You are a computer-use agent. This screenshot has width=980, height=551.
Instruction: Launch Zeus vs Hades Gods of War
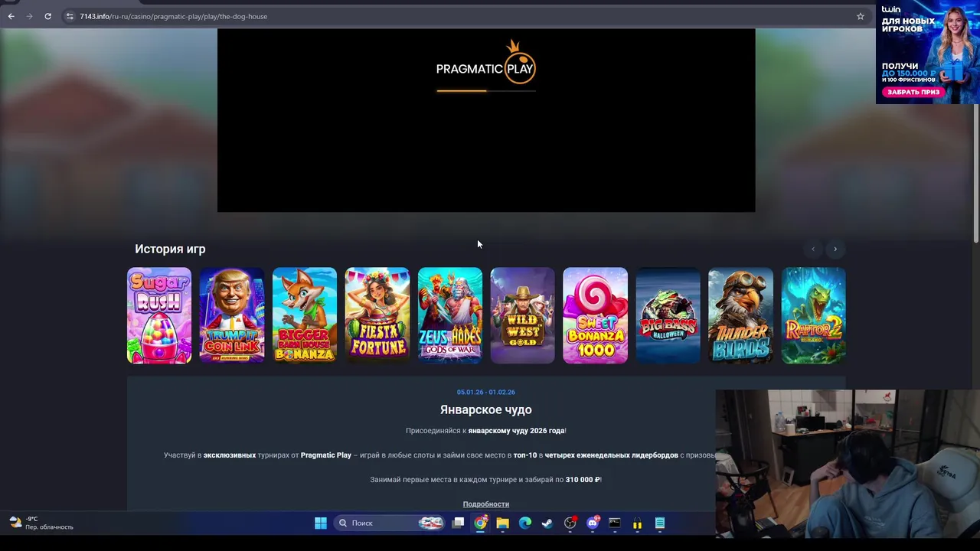(x=450, y=315)
